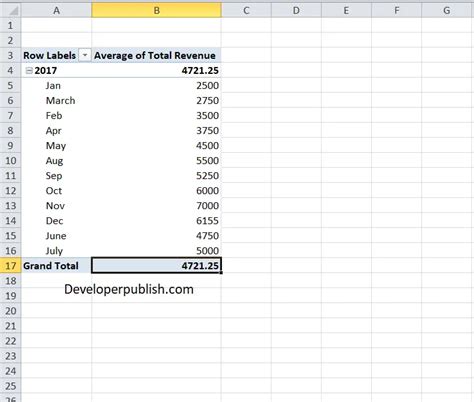474x402 pixels.
Task: Click the Average of Total Revenue header
Action: (x=155, y=55)
